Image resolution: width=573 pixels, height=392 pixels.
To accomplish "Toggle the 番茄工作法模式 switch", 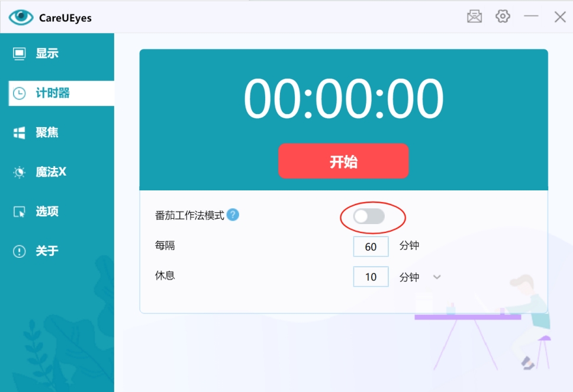I will [x=369, y=216].
